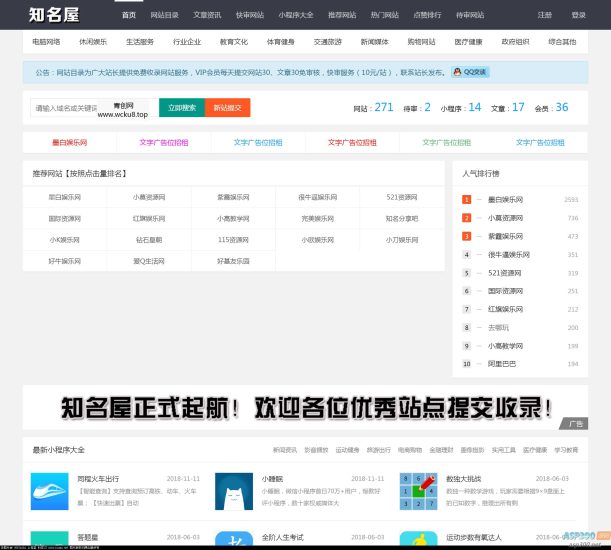The height and width of the screenshot is (550, 611).
Task: Open the red 墨白娱乐网 text ad
Action: [x=70, y=143]
